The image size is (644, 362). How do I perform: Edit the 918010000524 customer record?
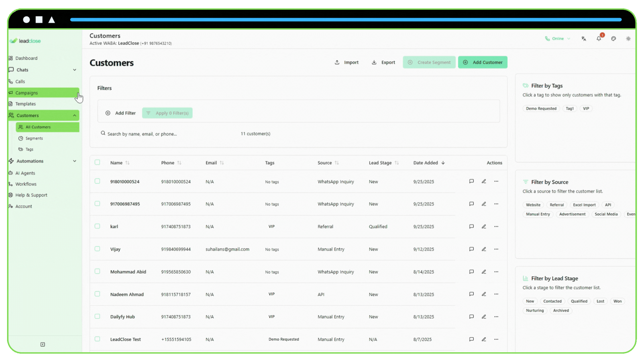(x=484, y=181)
